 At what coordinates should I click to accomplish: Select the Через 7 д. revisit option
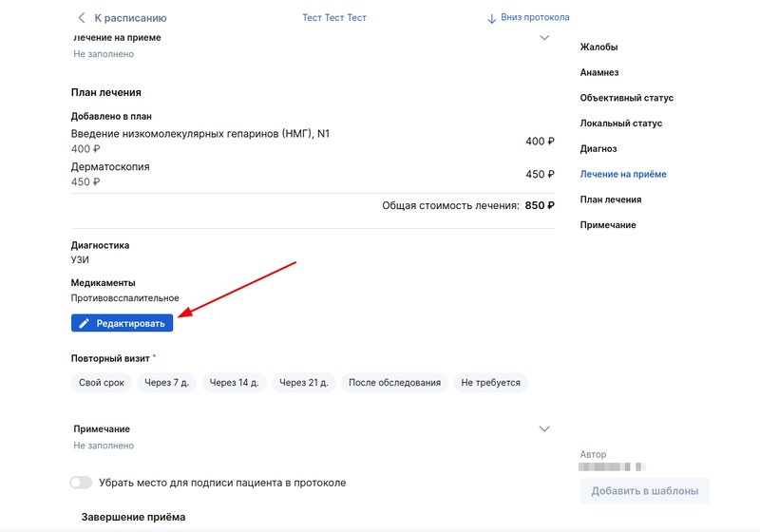pyautogui.click(x=167, y=382)
